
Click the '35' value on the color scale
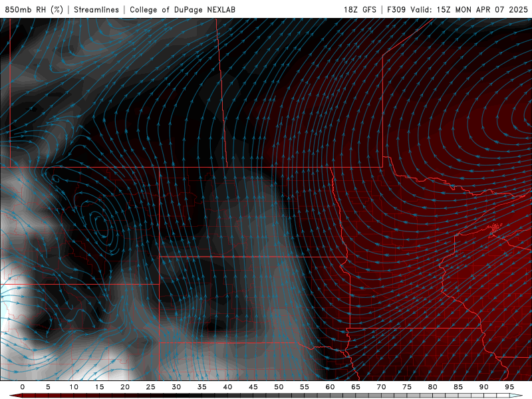point(202,387)
